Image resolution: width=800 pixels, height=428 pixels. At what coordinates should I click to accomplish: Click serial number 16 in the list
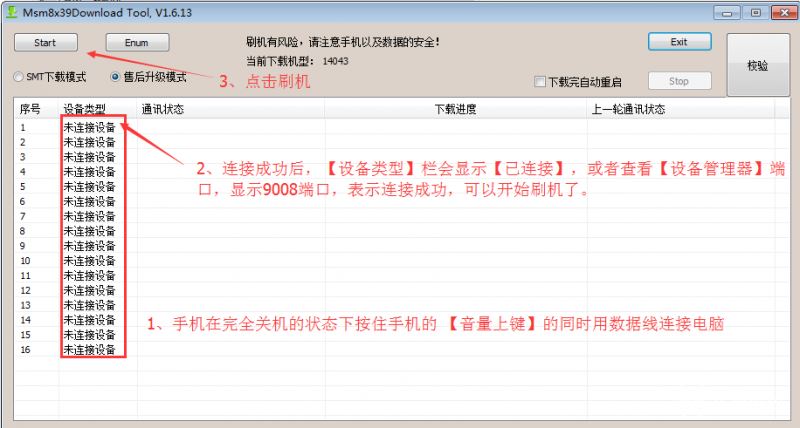(26, 349)
